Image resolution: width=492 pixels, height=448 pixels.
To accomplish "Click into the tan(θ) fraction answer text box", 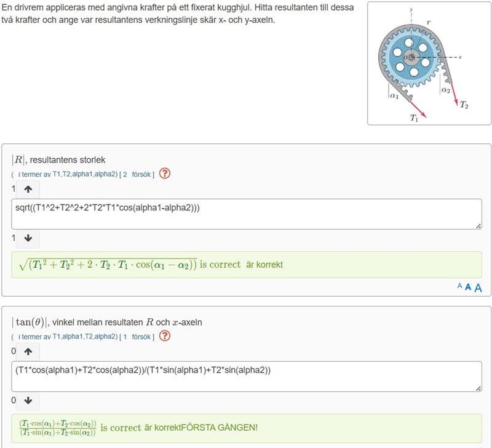I will [x=246, y=376].
